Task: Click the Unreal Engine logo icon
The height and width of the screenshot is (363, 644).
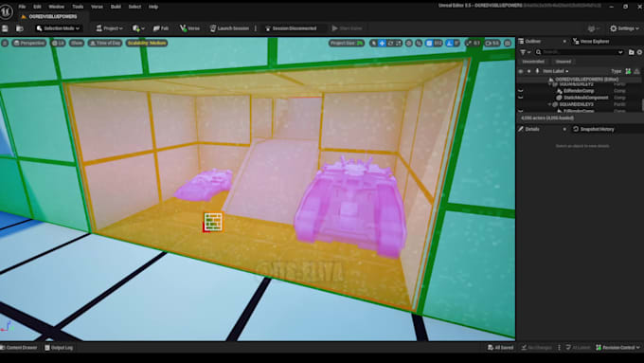Action: pyautogui.click(x=7, y=11)
